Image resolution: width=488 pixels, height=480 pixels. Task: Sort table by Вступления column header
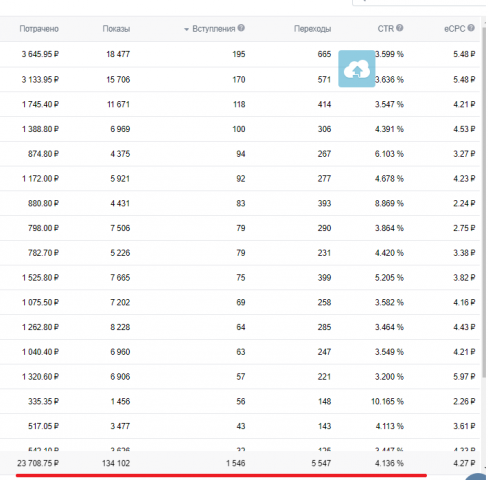tap(214, 29)
